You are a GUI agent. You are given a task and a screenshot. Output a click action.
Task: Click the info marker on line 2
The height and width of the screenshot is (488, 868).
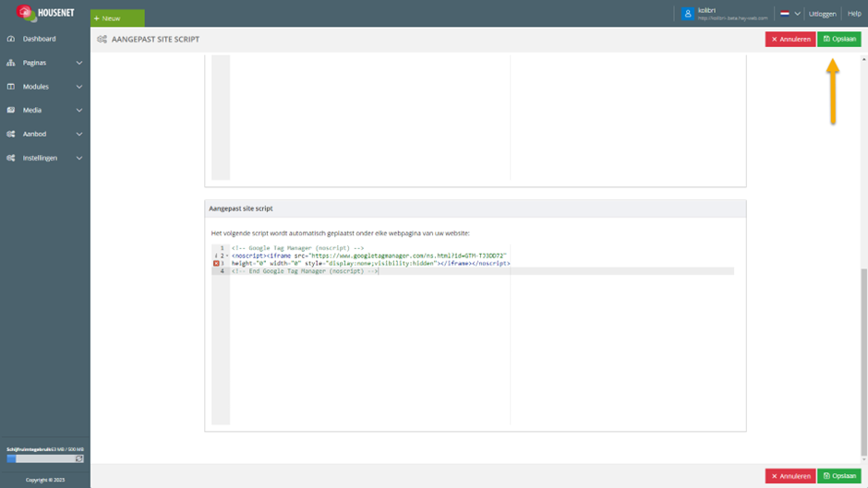pyautogui.click(x=216, y=256)
